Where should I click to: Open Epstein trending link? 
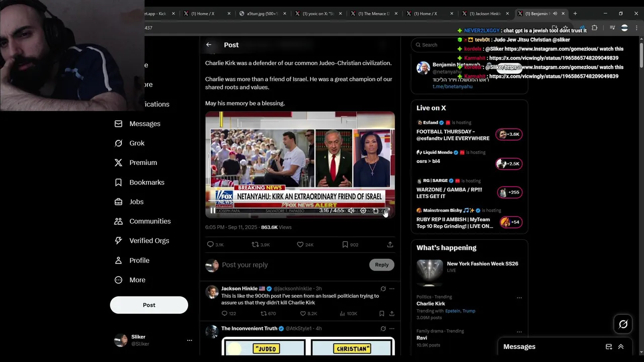click(x=452, y=311)
